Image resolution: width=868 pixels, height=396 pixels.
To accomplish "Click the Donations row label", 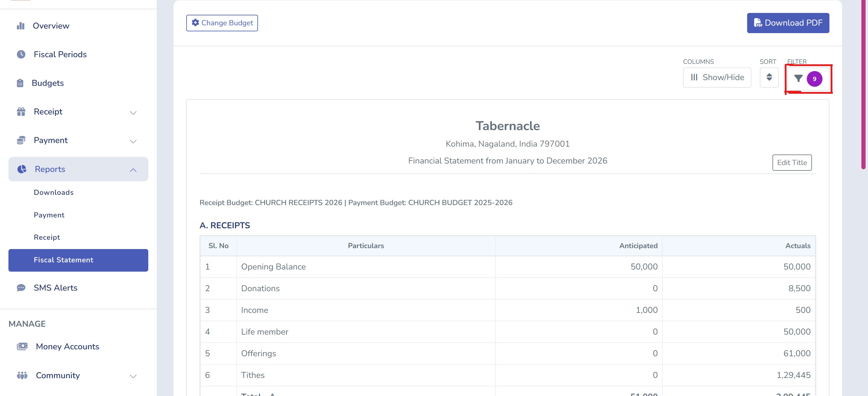I will coord(260,288).
